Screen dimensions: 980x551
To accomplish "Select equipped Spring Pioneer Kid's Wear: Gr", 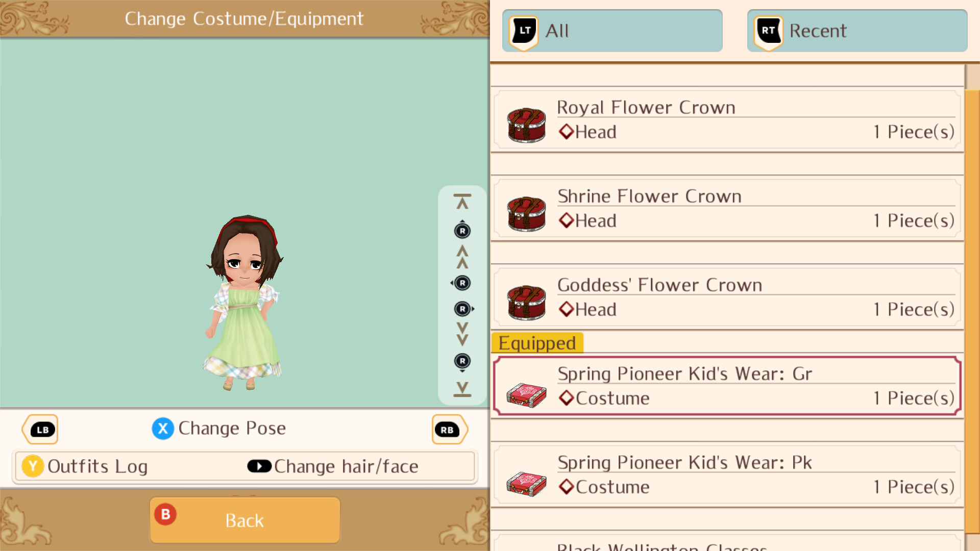I will click(x=727, y=386).
